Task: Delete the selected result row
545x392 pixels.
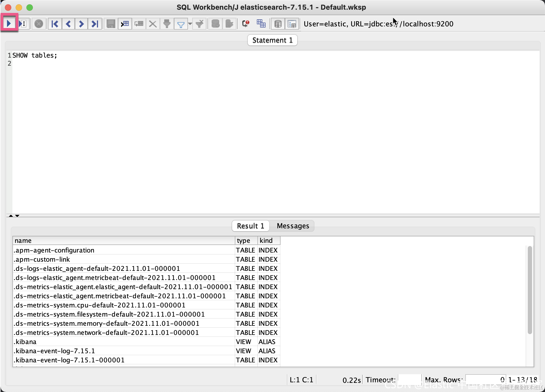Action: [152, 24]
